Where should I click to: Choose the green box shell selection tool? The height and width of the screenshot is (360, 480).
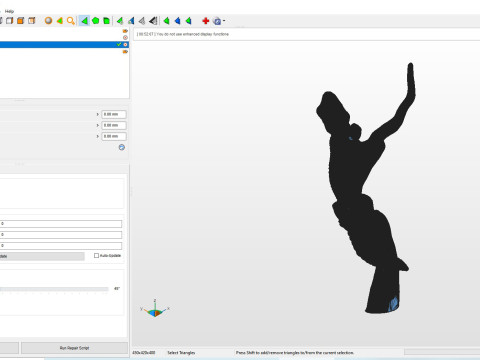click(107, 21)
